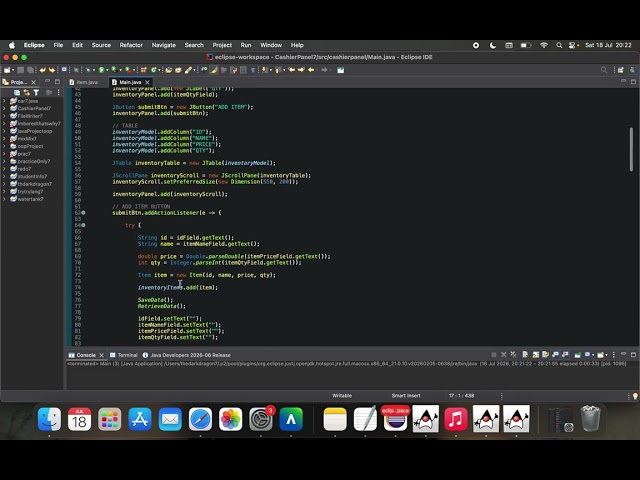Image resolution: width=640 pixels, height=480 pixels.
Task: Click the fold marker at line 62
Action: tap(83, 213)
